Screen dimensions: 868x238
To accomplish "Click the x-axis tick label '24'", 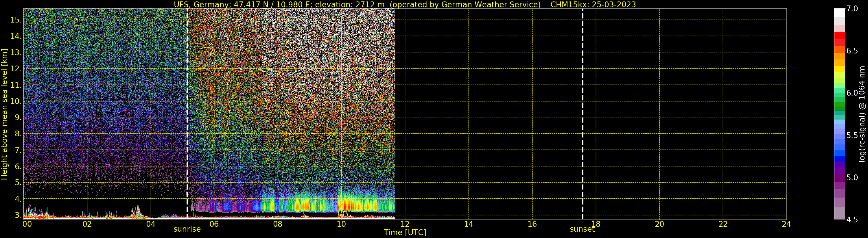I will (x=786, y=224).
